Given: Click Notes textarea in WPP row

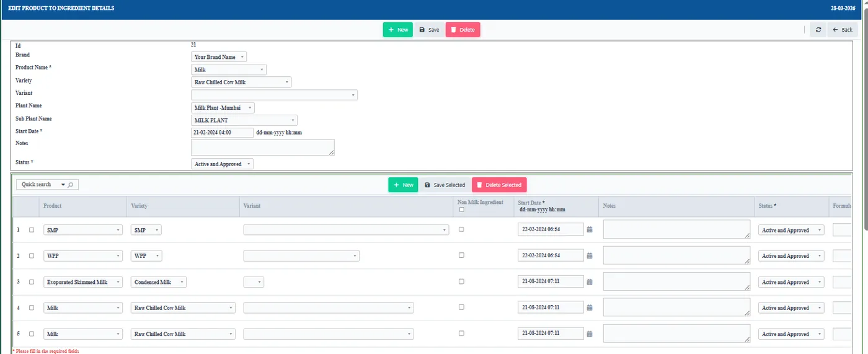Looking at the screenshot, I should point(676,255).
